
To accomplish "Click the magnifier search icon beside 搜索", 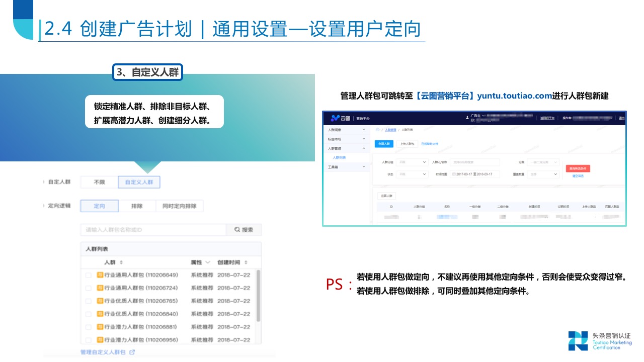I will coord(237,229).
